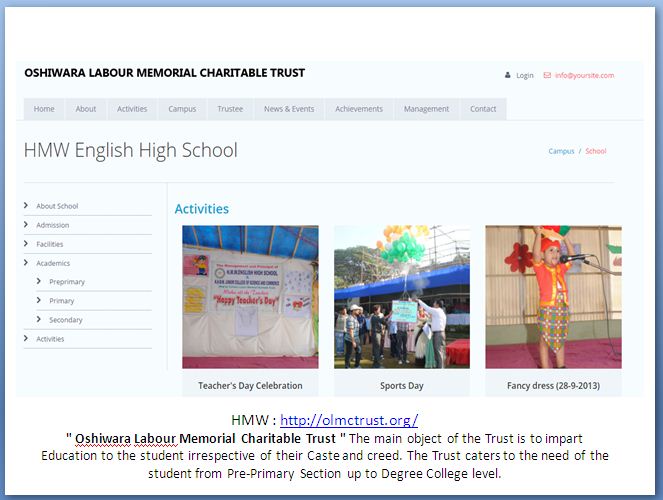This screenshot has height=500, width=663.
Task: Open News & Events in navigation
Action: click(289, 109)
